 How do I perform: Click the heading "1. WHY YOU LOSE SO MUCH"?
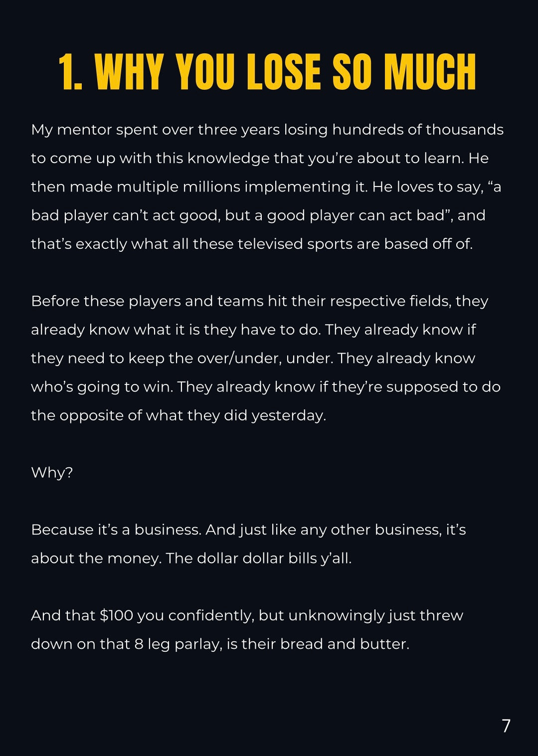(267, 72)
